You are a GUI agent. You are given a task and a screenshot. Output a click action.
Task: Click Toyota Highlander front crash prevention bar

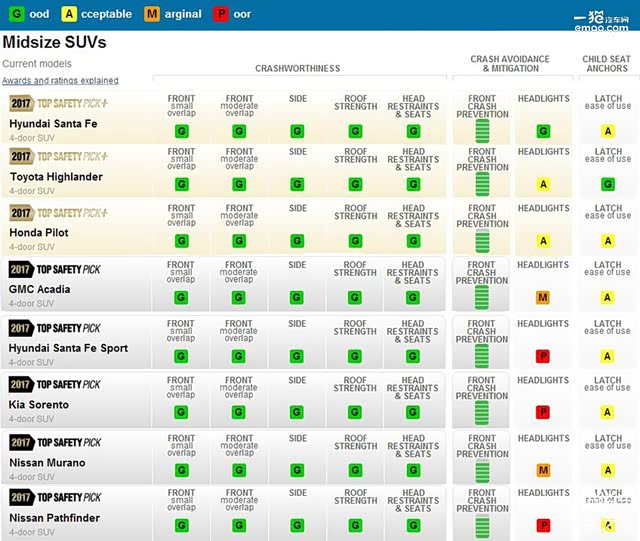(x=482, y=184)
